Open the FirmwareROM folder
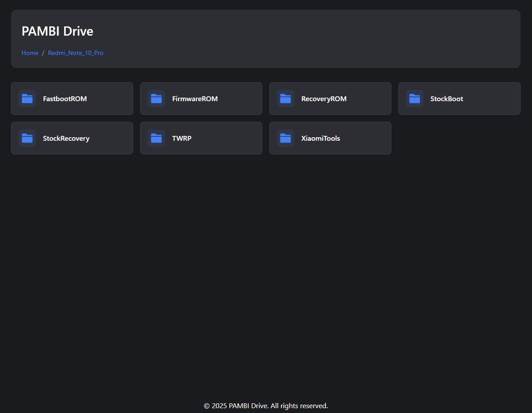This screenshot has width=532, height=413. click(201, 99)
